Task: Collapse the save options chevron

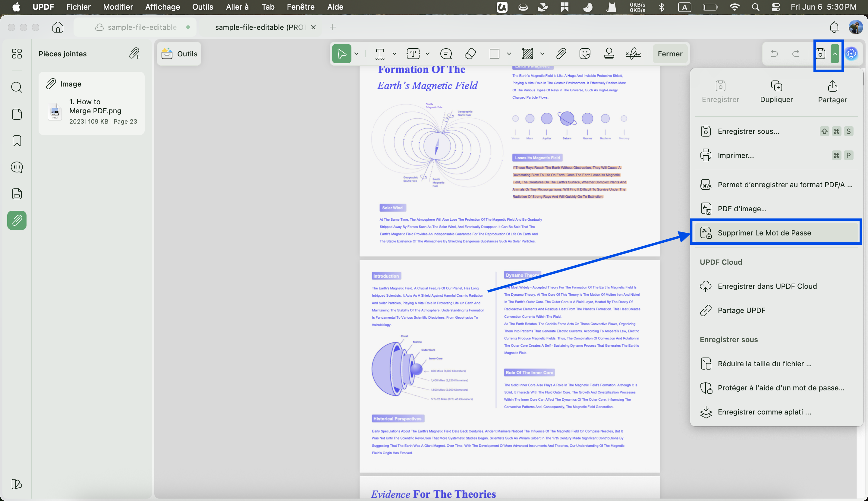Action: 835,54
